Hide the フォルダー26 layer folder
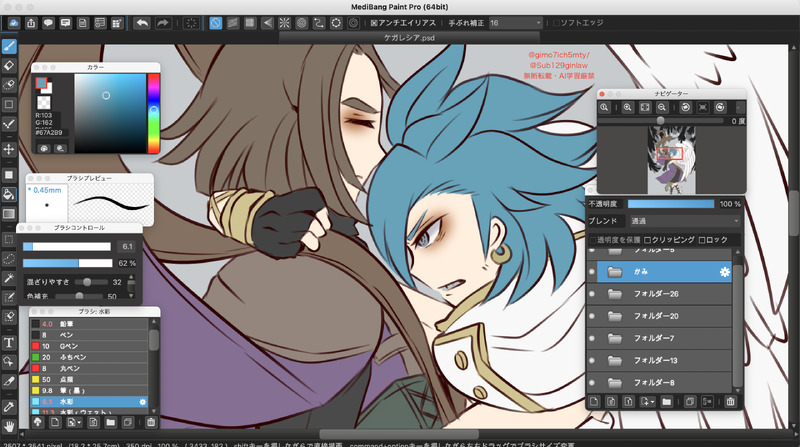Image resolution: width=800 pixels, height=447 pixels. point(592,294)
